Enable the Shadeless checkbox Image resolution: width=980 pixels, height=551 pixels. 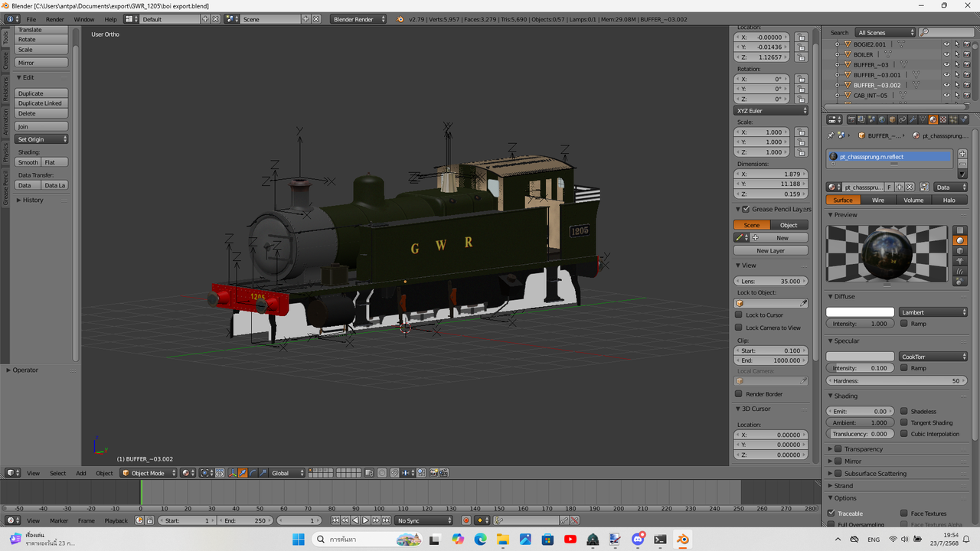[904, 411]
